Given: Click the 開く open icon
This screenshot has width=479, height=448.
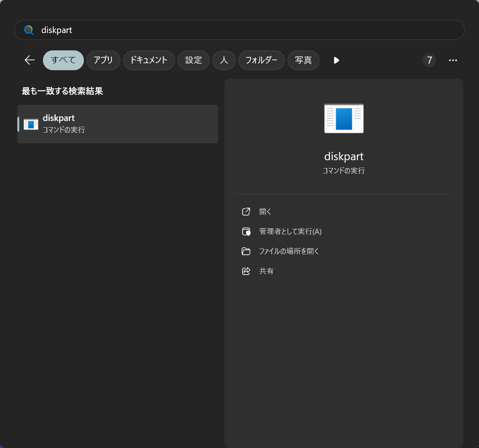Looking at the screenshot, I should click(x=246, y=212).
